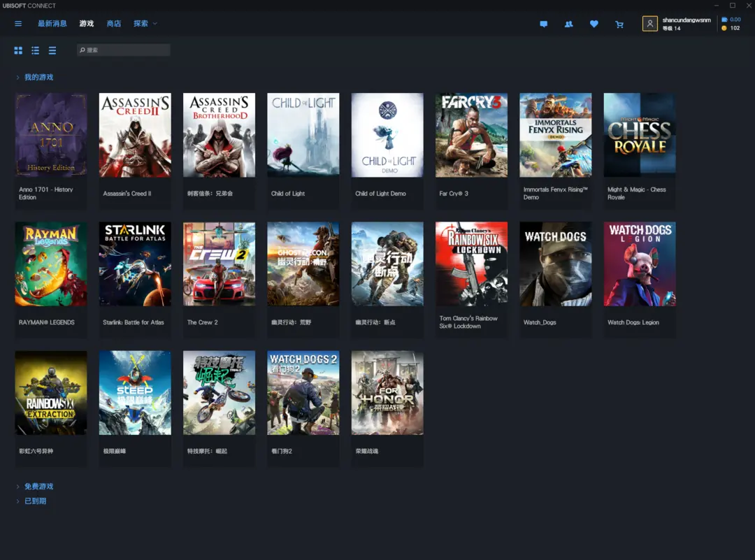Select the 游戏 tab
The image size is (755, 560).
(87, 24)
